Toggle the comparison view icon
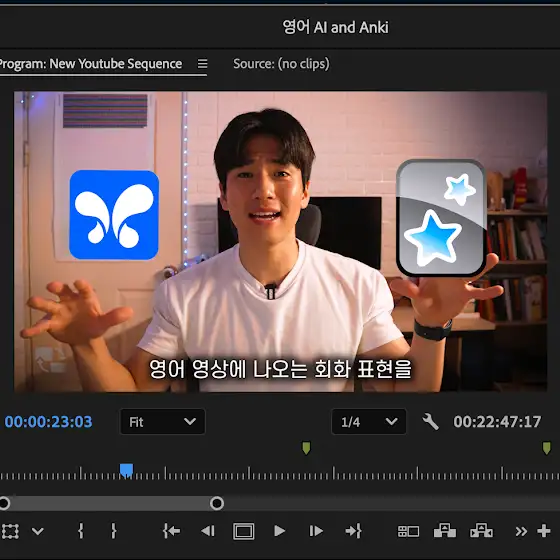 (x=409, y=531)
